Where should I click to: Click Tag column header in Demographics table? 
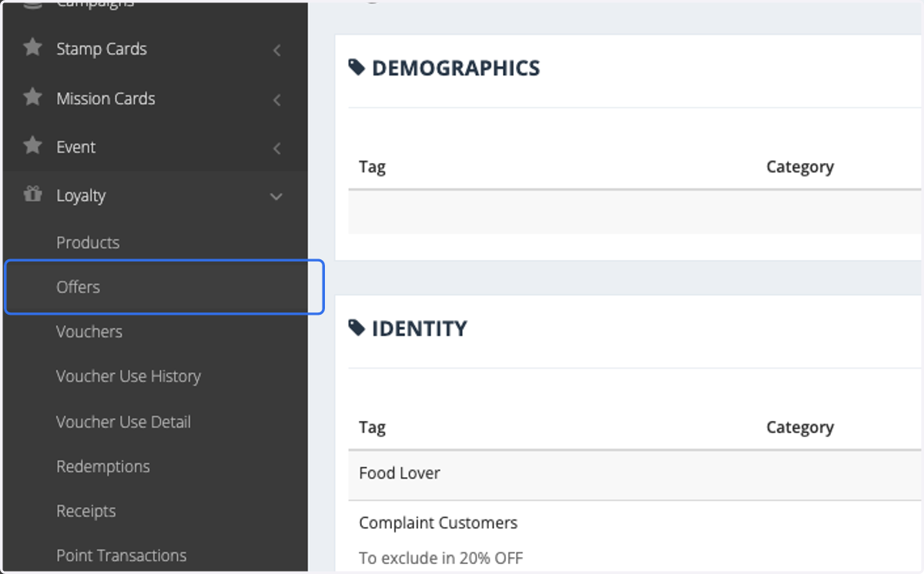pyautogui.click(x=372, y=167)
